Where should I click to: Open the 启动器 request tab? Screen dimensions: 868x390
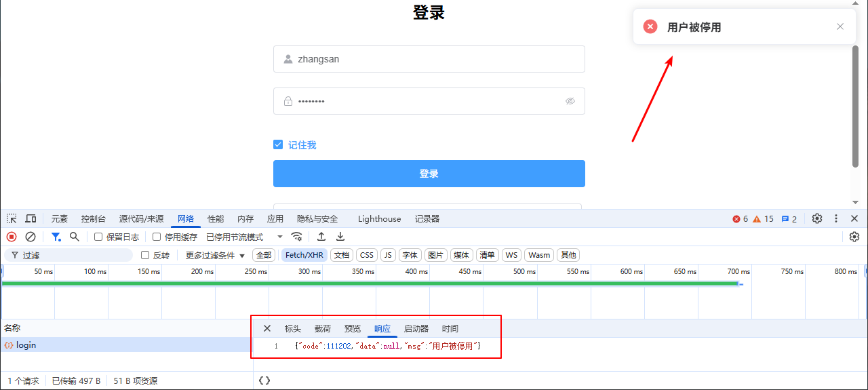click(416, 328)
